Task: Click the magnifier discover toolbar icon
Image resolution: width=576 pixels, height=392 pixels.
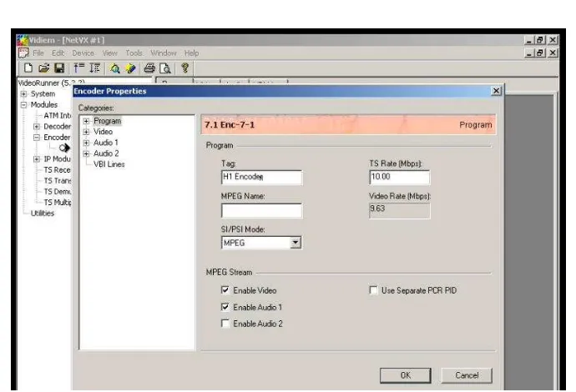Action: (x=115, y=68)
